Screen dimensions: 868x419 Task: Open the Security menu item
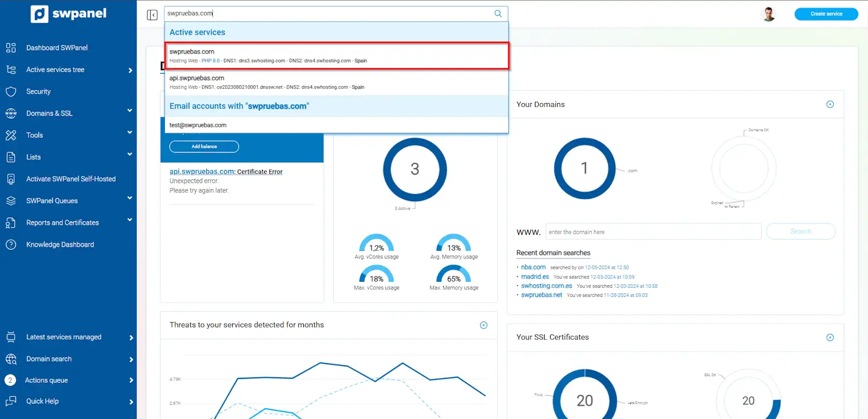[x=39, y=92]
